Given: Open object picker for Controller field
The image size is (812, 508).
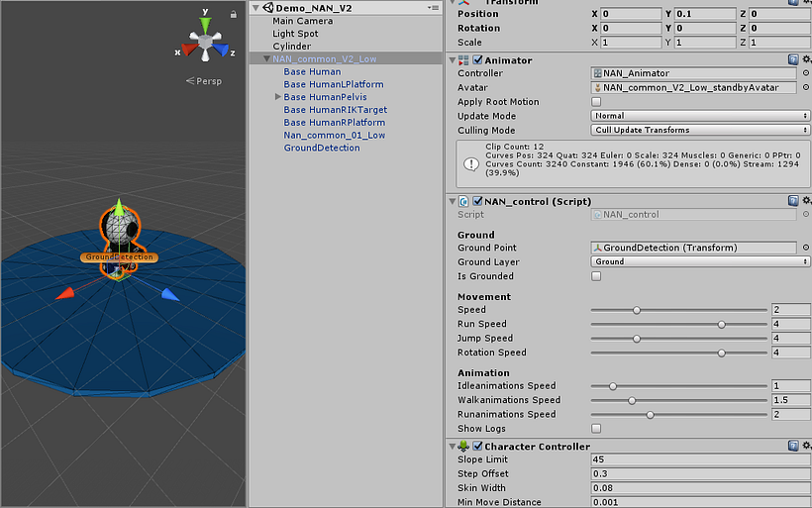Looking at the screenshot, I should click(806, 73).
